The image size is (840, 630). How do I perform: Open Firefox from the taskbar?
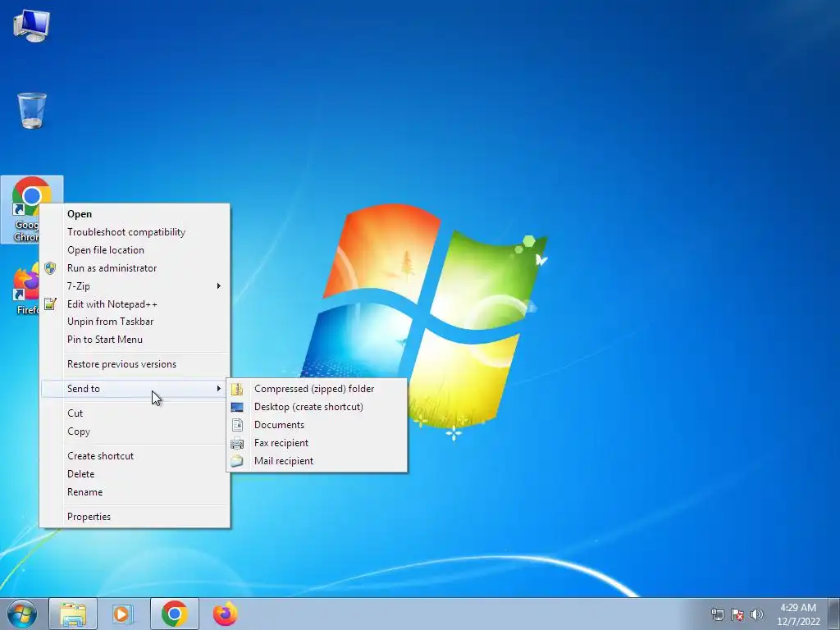[x=225, y=614]
